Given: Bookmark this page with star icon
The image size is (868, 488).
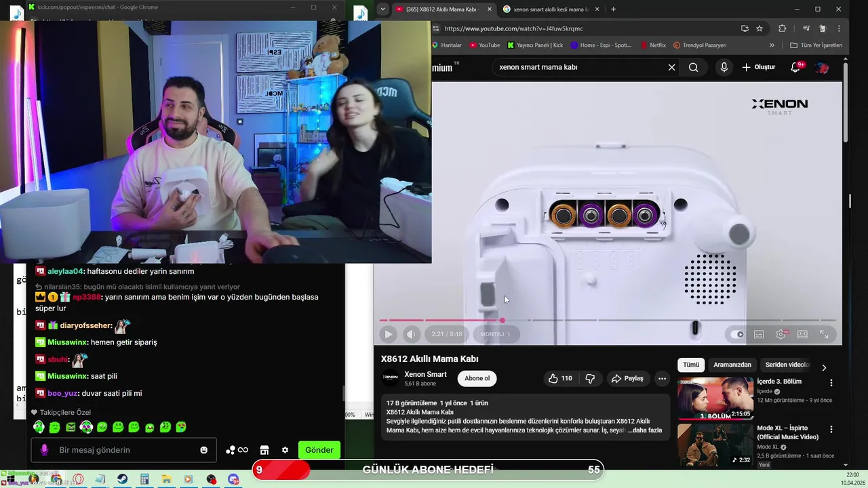Looking at the screenshot, I should pos(759,28).
